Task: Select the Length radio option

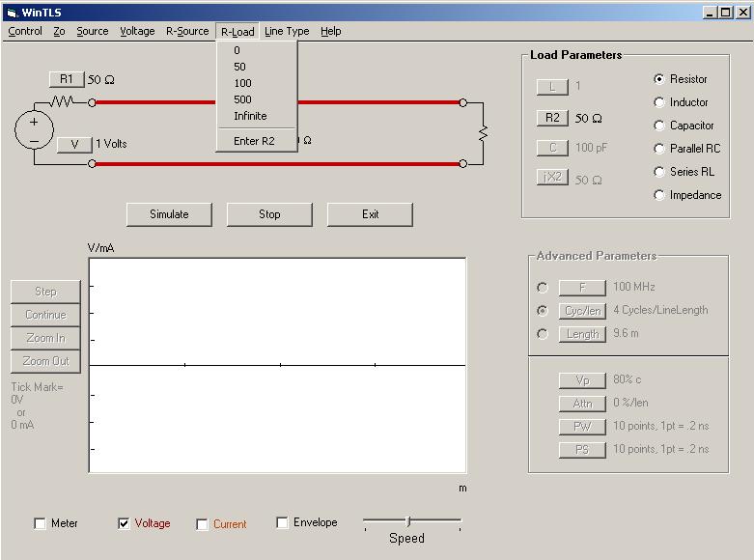Action: point(543,334)
